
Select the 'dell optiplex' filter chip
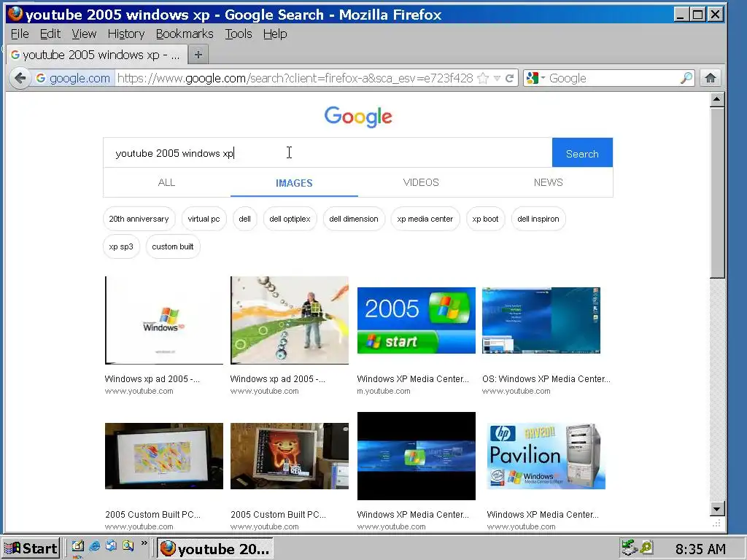pyautogui.click(x=290, y=219)
